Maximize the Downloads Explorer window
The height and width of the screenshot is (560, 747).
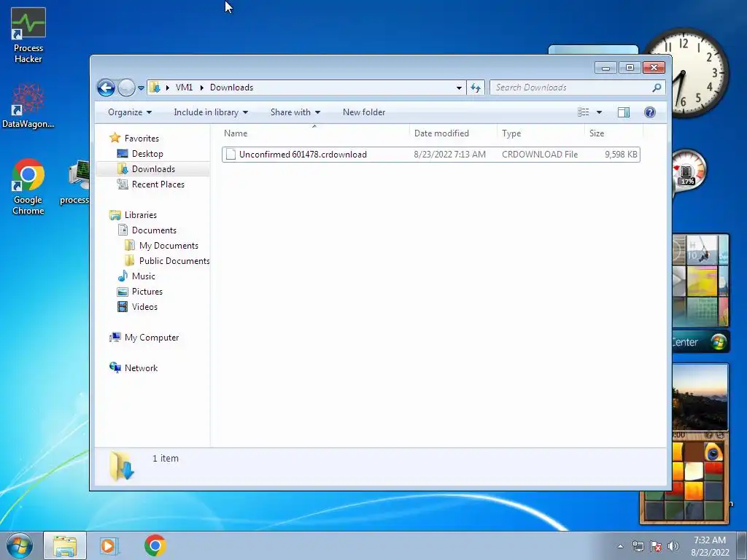(x=630, y=68)
